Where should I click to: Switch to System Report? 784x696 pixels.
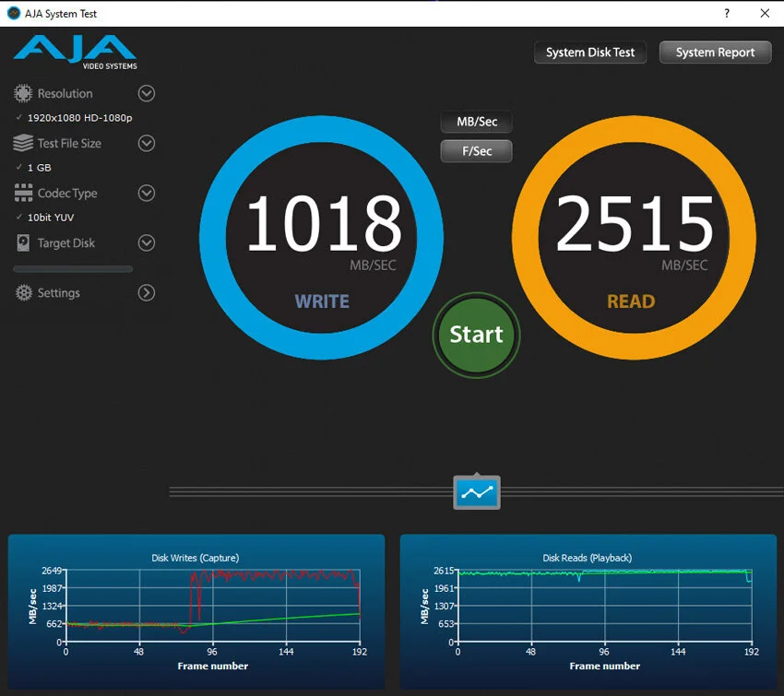tap(715, 53)
